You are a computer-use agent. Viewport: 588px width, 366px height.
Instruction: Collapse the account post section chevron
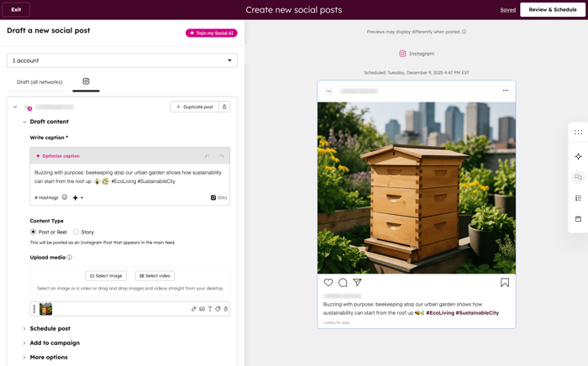[x=15, y=107]
